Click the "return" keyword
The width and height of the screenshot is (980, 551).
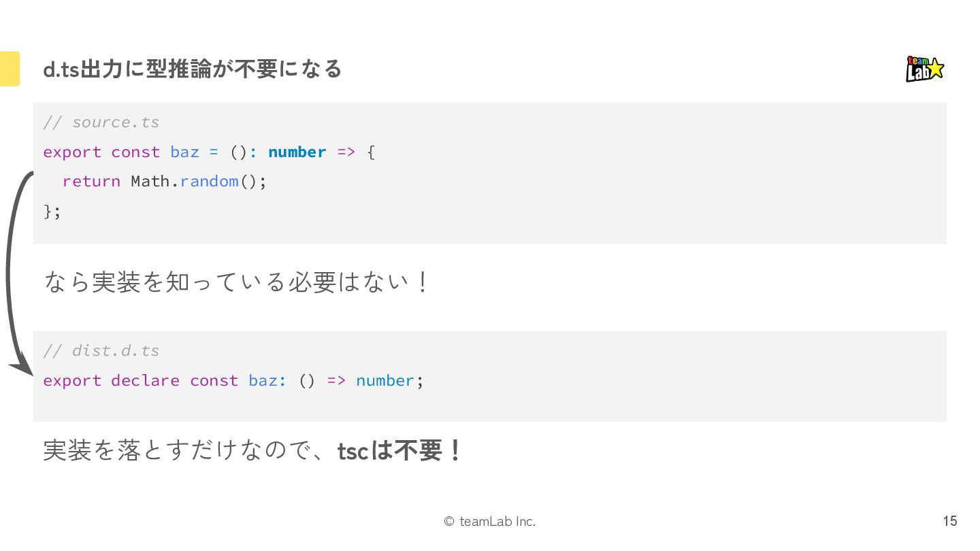tap(91, 182)
